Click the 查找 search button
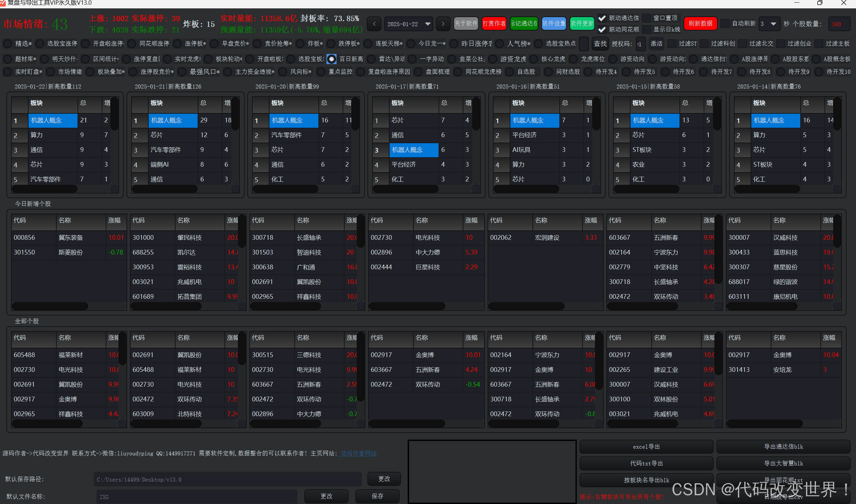 [x=600, y=44]
